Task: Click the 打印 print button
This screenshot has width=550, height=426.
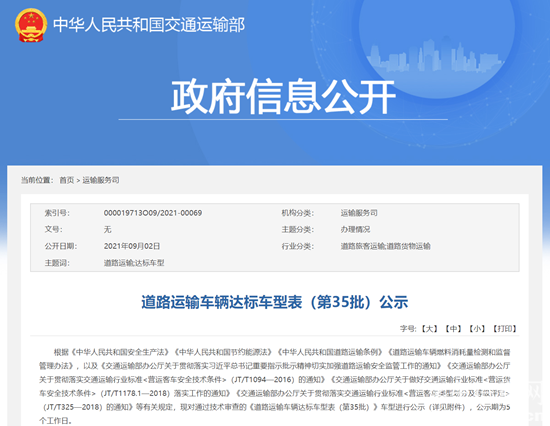Action: pyautogui.click(x=505, y=329)
